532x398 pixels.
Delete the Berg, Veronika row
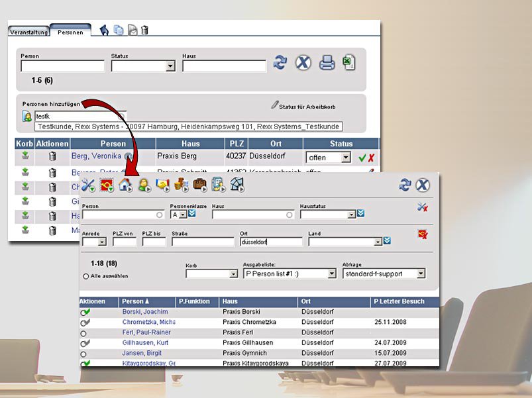(x=52, y=156)
